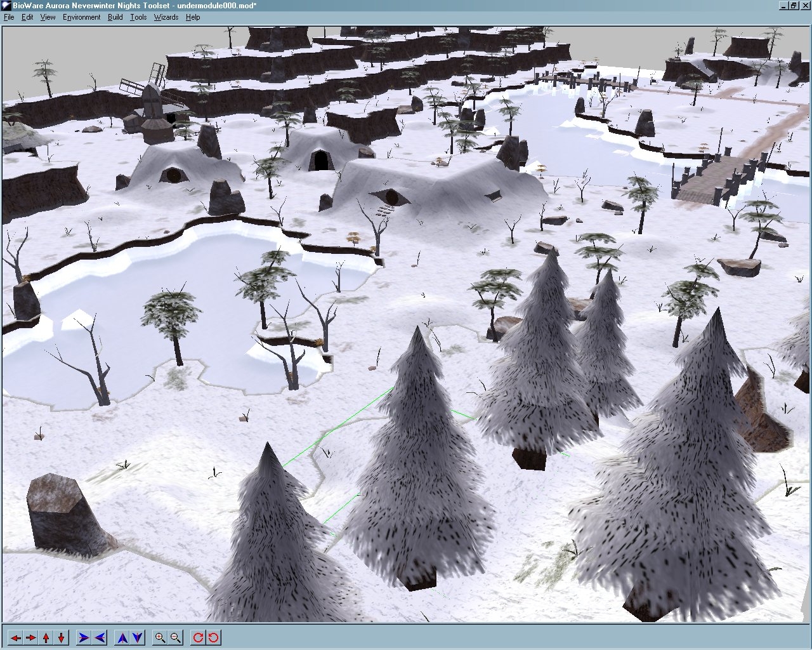Rotate view with the red clockwise arrow
Screen dimensions: 812x650
click(198, 637)
